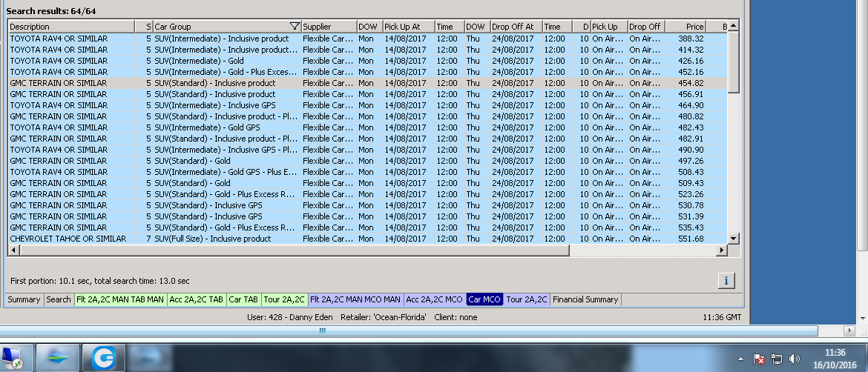Image resolution: width=868 pixels, height=372 pixels.
Task: Open the purple Tour 2A,2C tab
Action: (527, 299)
